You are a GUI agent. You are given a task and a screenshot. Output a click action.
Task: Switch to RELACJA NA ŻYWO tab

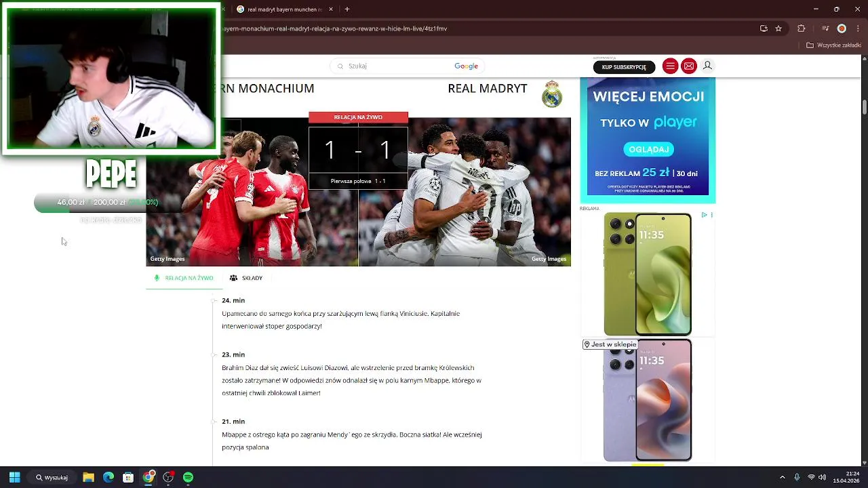(184, 278)
